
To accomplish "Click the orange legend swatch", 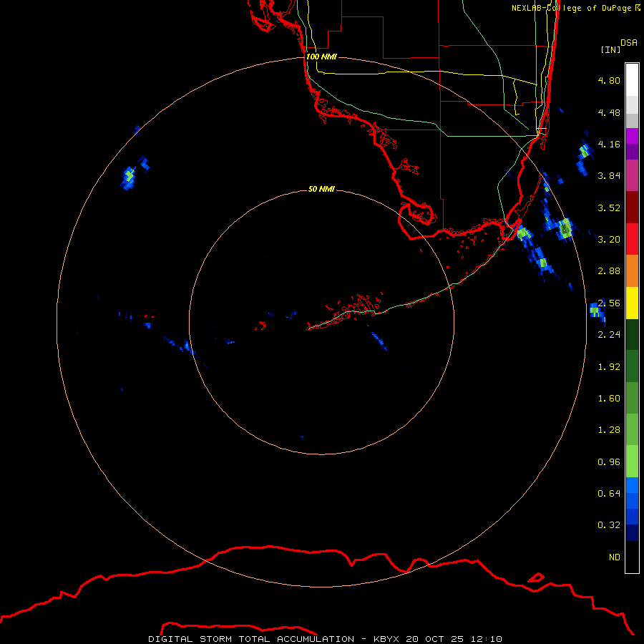I will 632,271.
